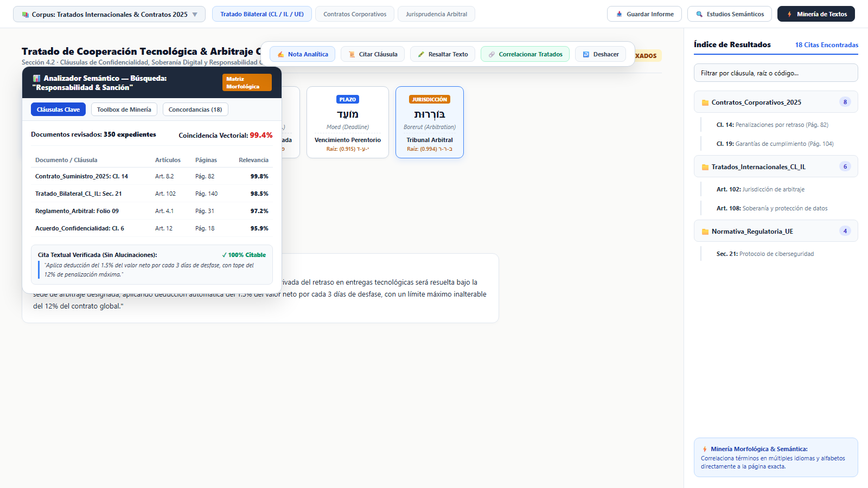Image resolution: width=868 pixels, height=488 pixels.
Task: Click the Analizador Semántico chart icon
Action: coord(36,79)
